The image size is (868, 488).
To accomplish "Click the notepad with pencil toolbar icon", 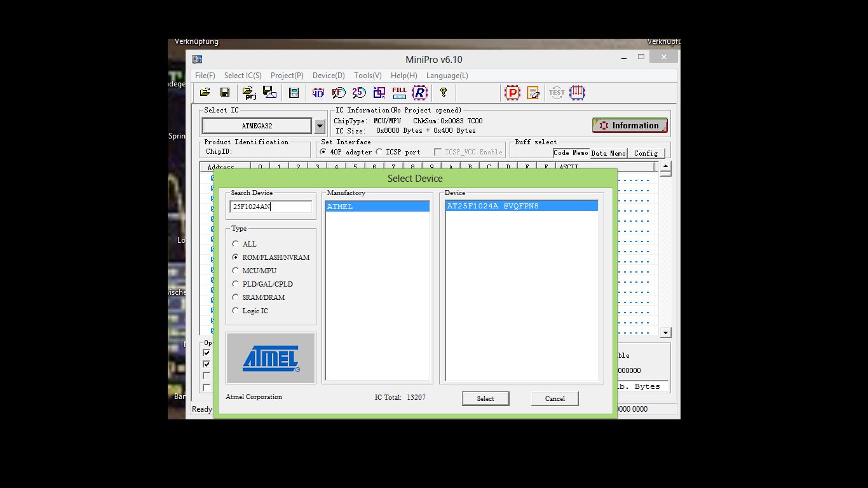I will point(533,93).
